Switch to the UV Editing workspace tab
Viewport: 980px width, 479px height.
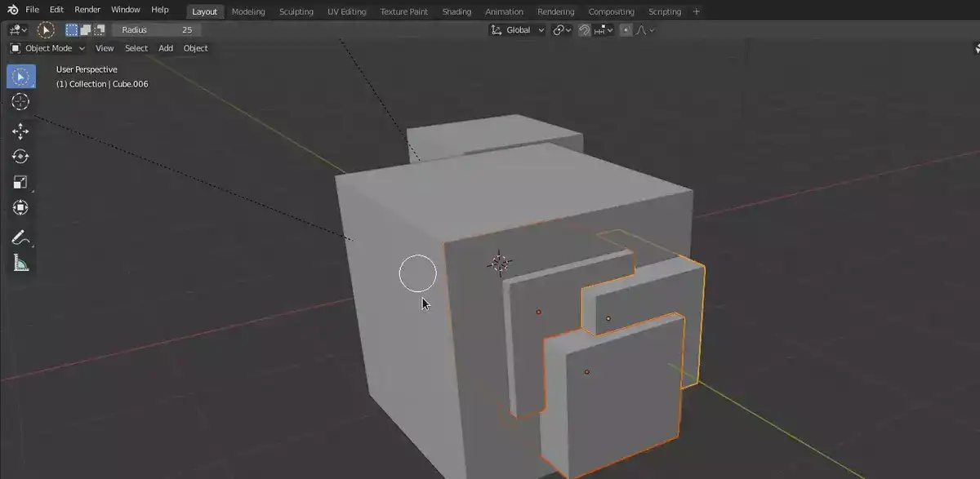(x=347, y=11)
